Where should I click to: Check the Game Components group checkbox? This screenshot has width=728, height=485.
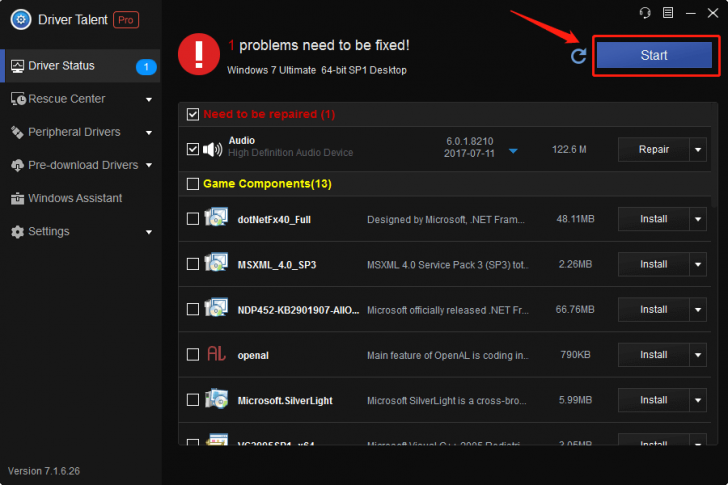tap(193, 184)
